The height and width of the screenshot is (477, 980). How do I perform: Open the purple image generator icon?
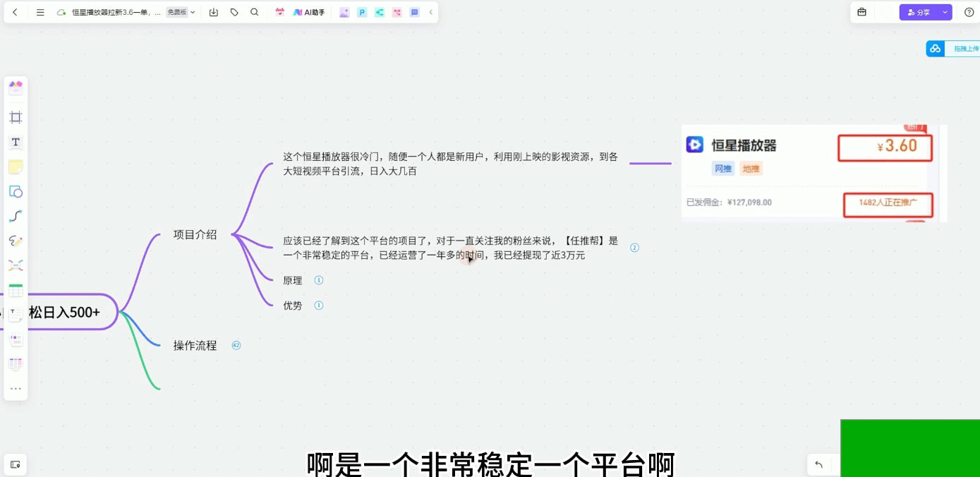click(x=344, y=12)
